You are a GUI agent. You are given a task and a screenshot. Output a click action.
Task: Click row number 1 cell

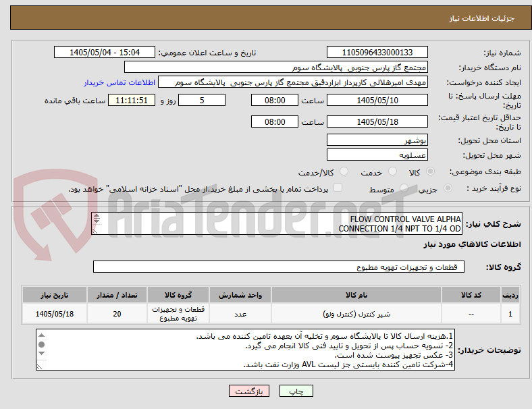pyautogui.click(x=510, y=314)
